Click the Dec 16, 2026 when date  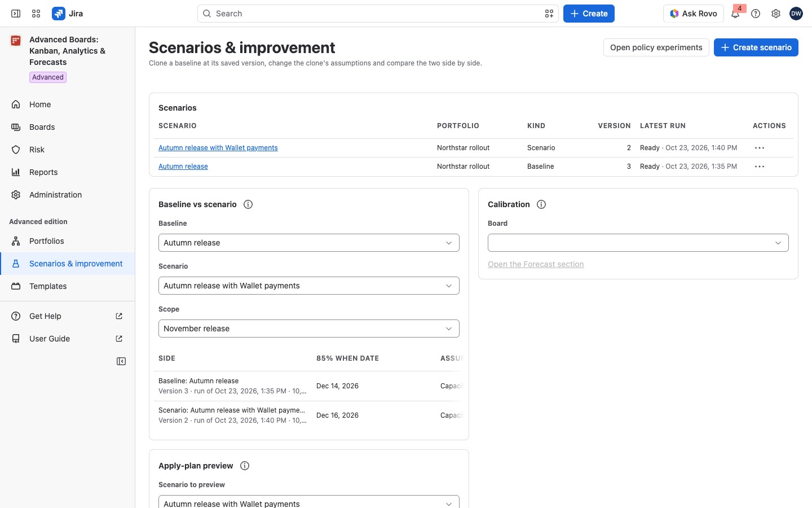337,415
